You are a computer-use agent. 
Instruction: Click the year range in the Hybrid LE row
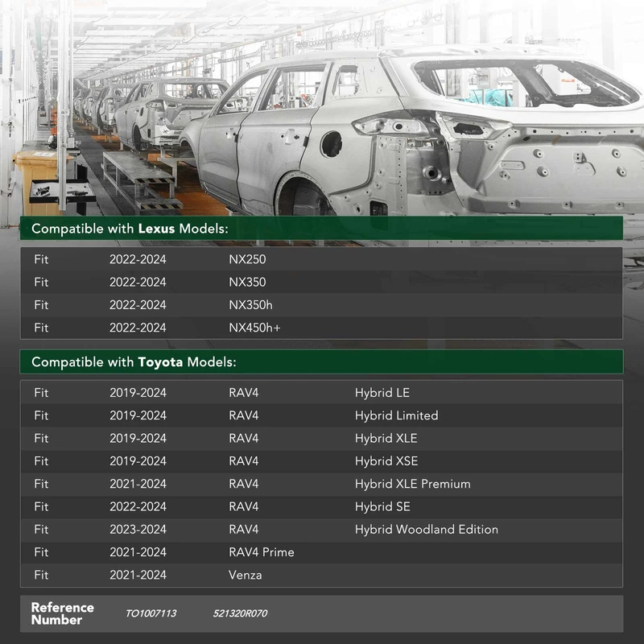tap(138, 393)
